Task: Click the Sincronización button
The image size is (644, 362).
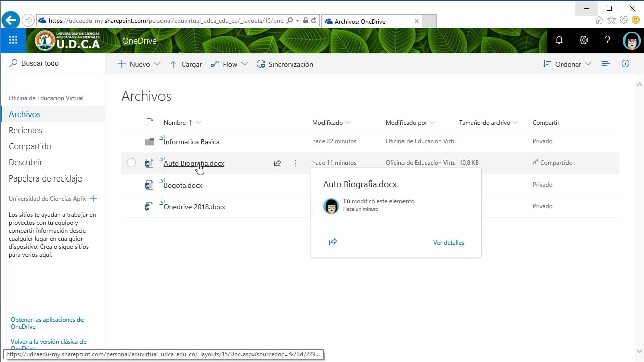Action: (x=285, y=64)
